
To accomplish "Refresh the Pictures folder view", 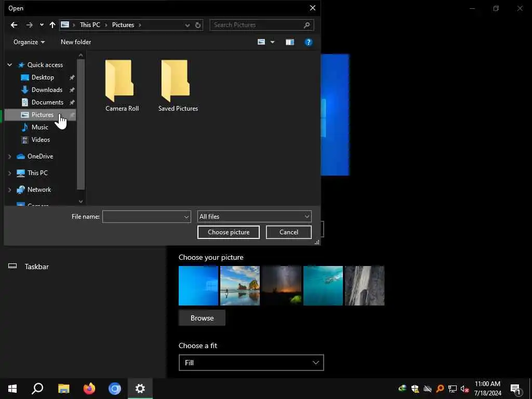I will pos(198,25).
